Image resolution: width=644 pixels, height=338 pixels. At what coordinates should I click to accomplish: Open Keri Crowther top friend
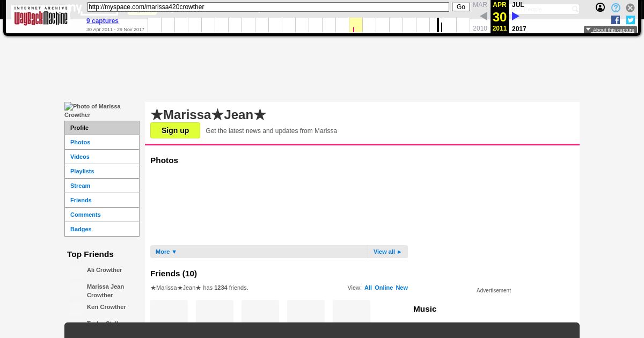pyautogui.click(x=106, y=307)
